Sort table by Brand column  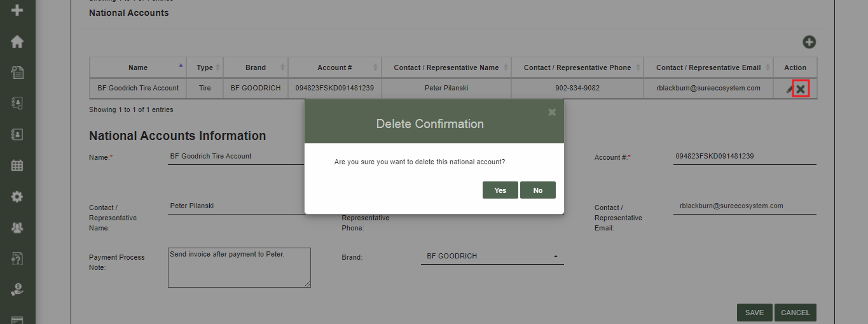point(256,67)
